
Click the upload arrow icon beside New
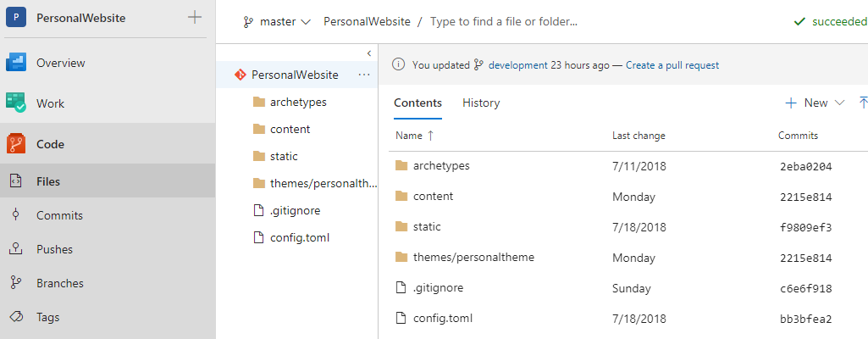(862, 103)
